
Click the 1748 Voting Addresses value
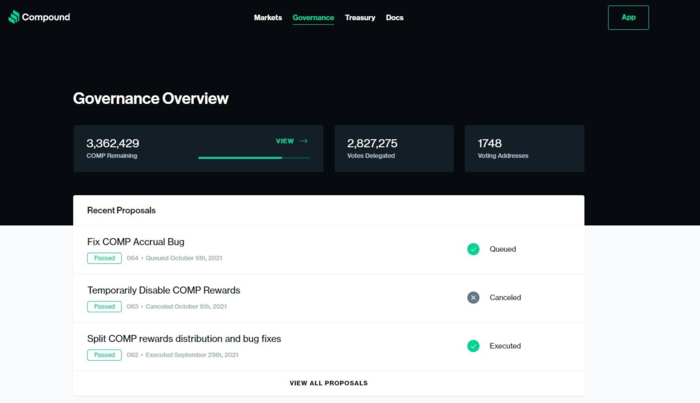click(x=490, y=143)
